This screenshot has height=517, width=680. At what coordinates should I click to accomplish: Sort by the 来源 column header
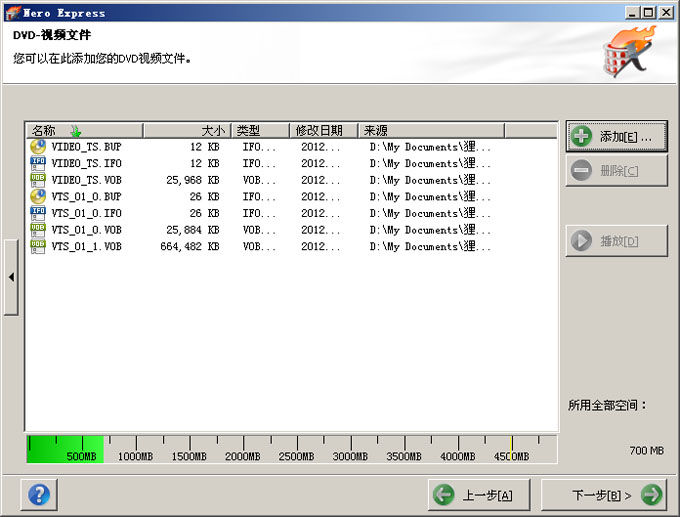click(x=432, y=131)
